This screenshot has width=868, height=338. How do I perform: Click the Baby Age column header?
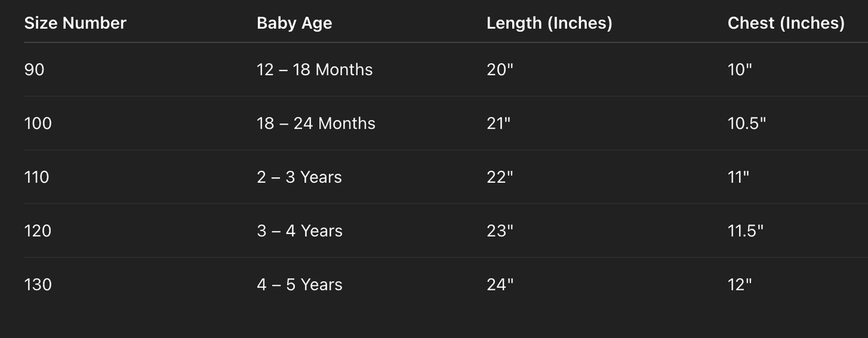point(294,23)
